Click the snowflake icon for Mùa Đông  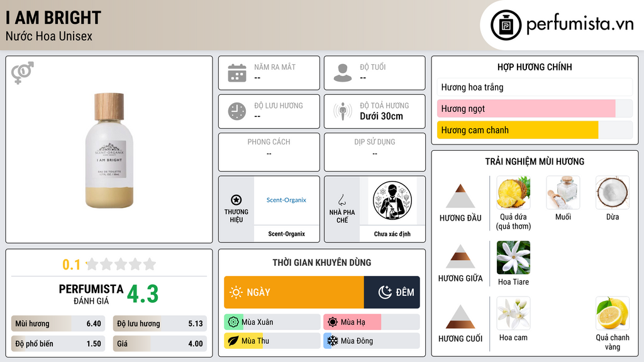pyautogui.click(x=333, y=341)
